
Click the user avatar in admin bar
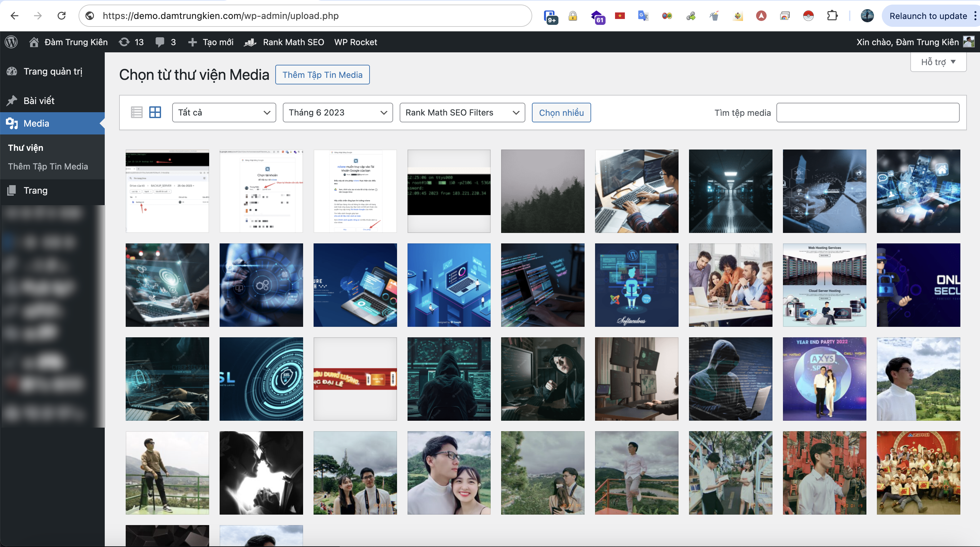point(969,42)
